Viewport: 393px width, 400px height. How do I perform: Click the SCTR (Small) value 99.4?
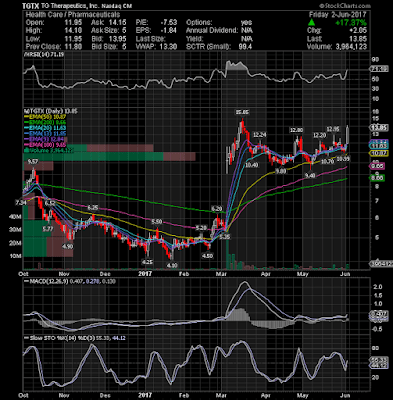(x=245, y=47)
